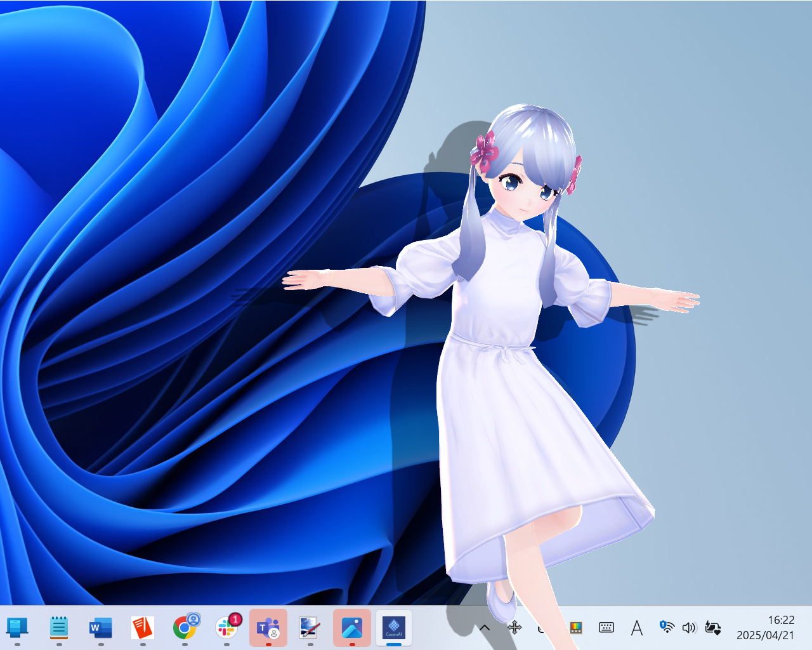Open Microsoft Word

pyautogui.click(x=101, y=628)
